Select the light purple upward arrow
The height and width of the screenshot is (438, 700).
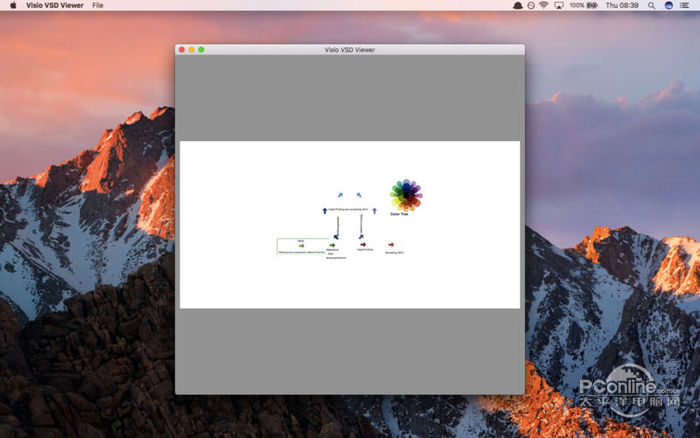[x=375, y=211]
